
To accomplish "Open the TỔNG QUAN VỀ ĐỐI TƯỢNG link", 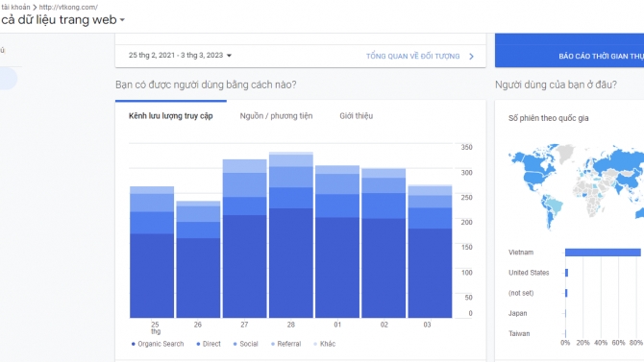I will pos(412,57).
